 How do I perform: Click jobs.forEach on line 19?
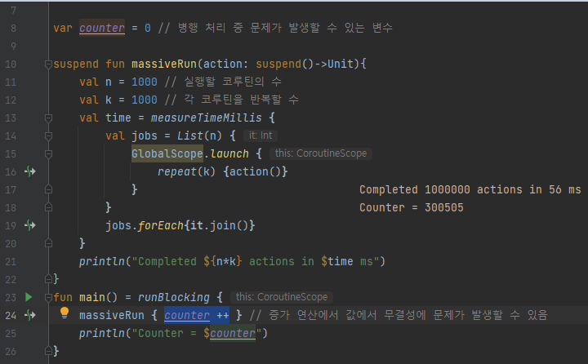[145, 226]
